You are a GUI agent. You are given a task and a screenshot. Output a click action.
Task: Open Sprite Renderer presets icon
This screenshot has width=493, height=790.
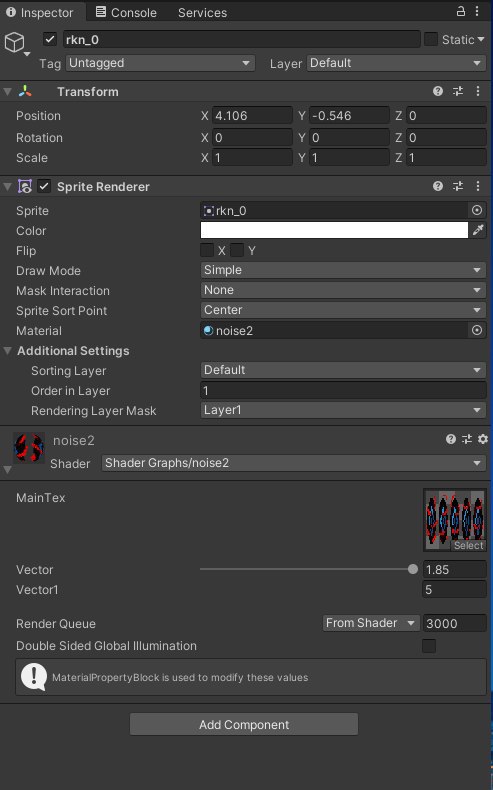(458, 186)
